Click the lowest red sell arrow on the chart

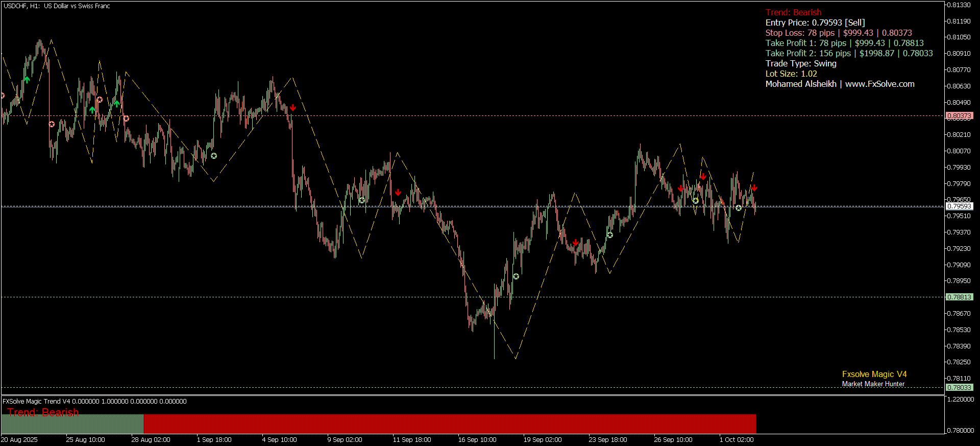[x=576, y=242]
